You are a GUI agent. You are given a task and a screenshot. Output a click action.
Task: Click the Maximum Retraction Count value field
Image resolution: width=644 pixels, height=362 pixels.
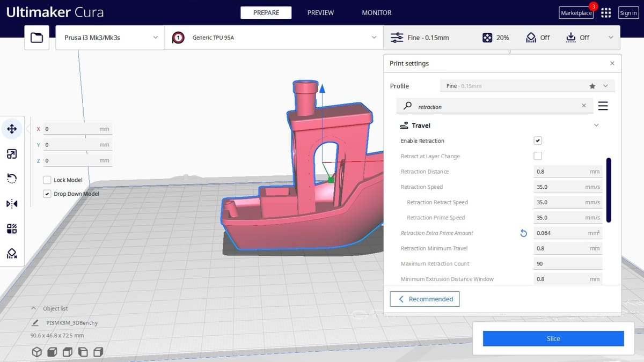pyautogui.click(x=568, y=264)
